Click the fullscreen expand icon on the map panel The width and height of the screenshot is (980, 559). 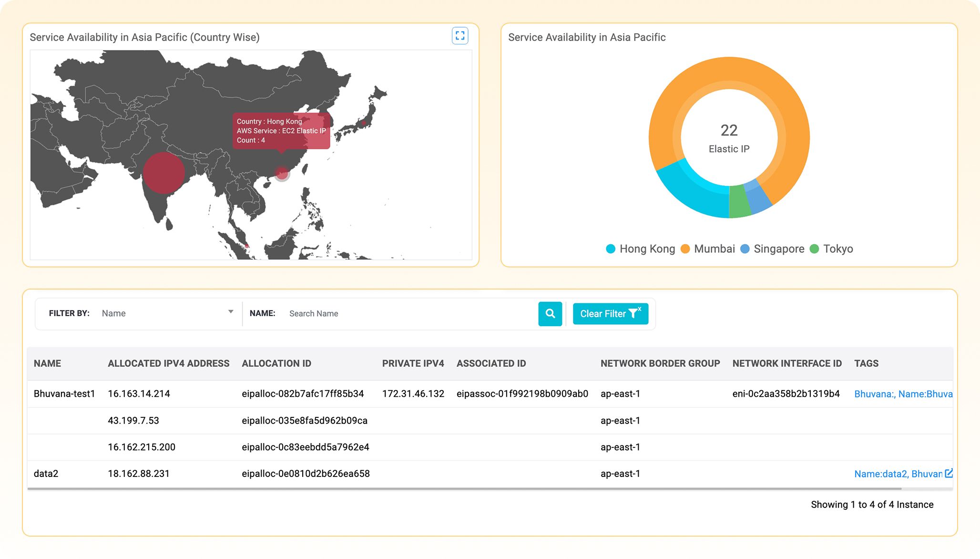click(459, 35)
